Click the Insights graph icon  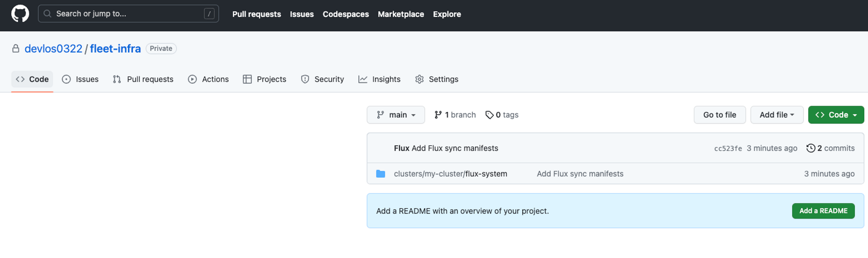tap(363, 79)
